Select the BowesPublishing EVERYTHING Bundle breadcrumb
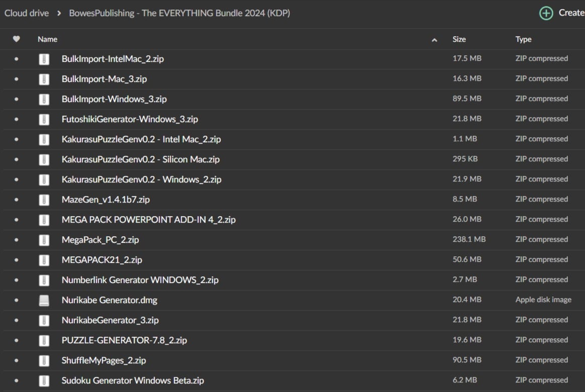The image size is (585, 392). pos(179,13)
